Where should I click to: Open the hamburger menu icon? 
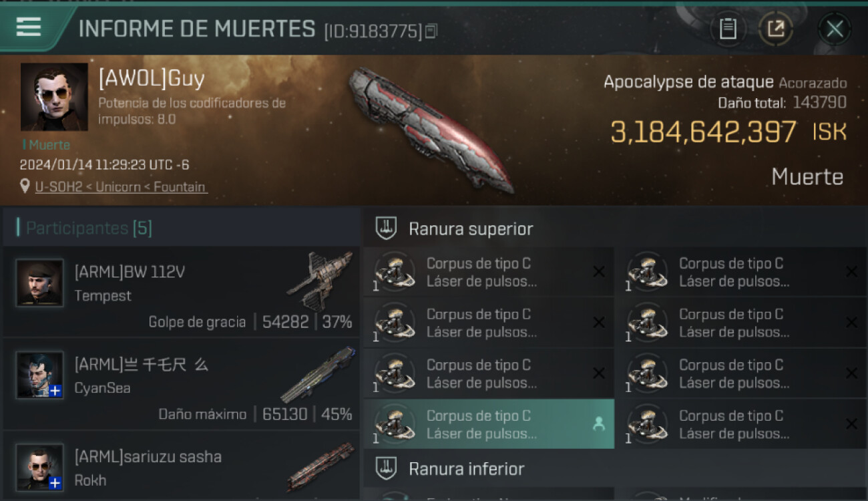click(29, 27)
